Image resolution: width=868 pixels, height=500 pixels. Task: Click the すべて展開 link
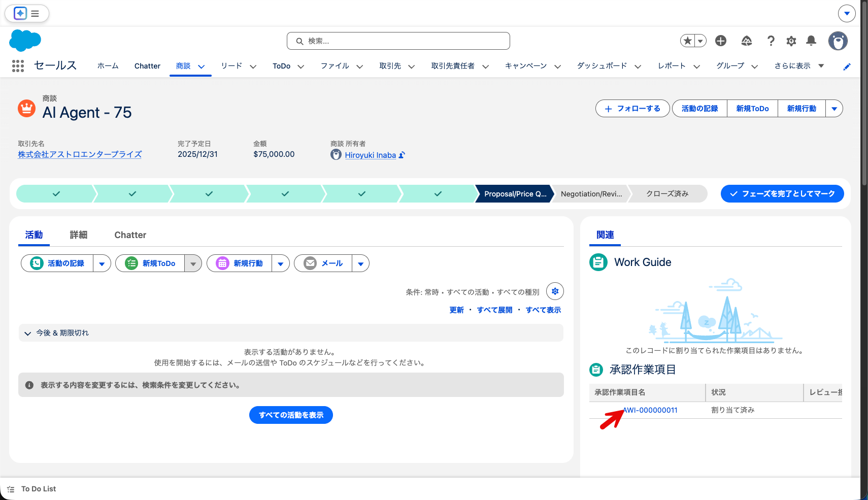(495, 310)
